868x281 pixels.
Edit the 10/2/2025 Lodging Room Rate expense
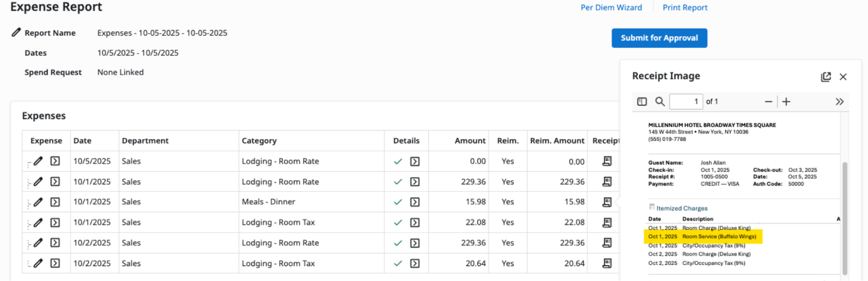click(38, 242)
